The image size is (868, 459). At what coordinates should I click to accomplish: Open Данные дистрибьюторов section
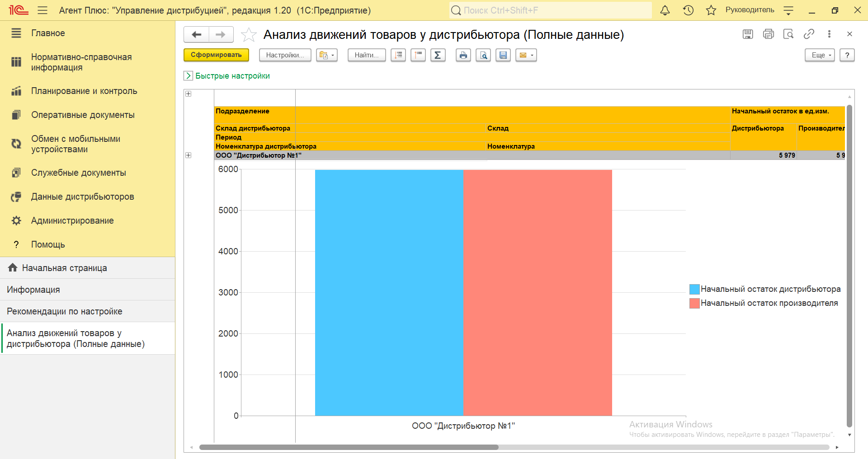pos(87,197)
